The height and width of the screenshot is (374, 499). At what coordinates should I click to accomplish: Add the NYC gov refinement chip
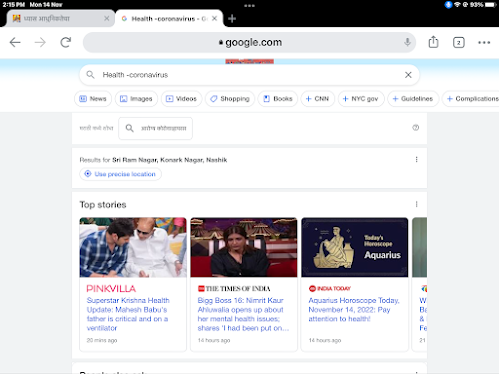[361, 99]
